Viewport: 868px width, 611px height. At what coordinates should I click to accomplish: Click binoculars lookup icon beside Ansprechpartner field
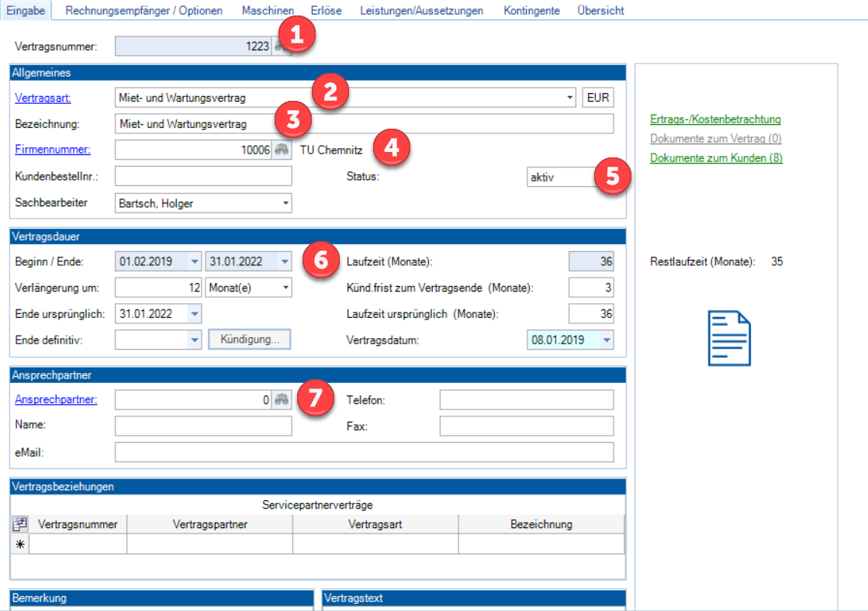click(x=281, y=399)
